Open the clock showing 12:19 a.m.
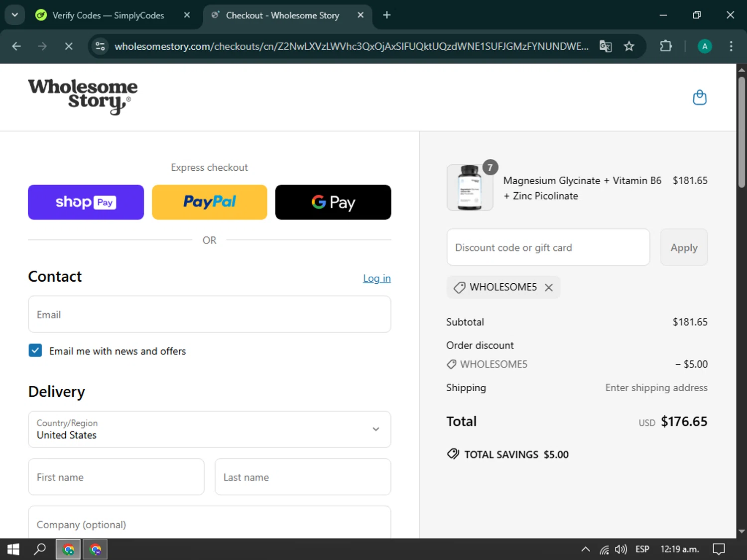 (x=680, y=549)
